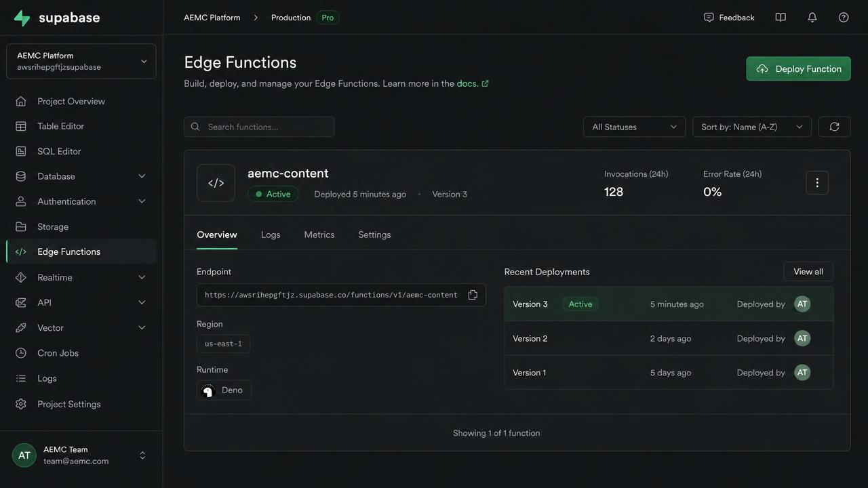Screen dimensions: 868x488
Task: Click the Feedback button label
Action: coord(736,18)
